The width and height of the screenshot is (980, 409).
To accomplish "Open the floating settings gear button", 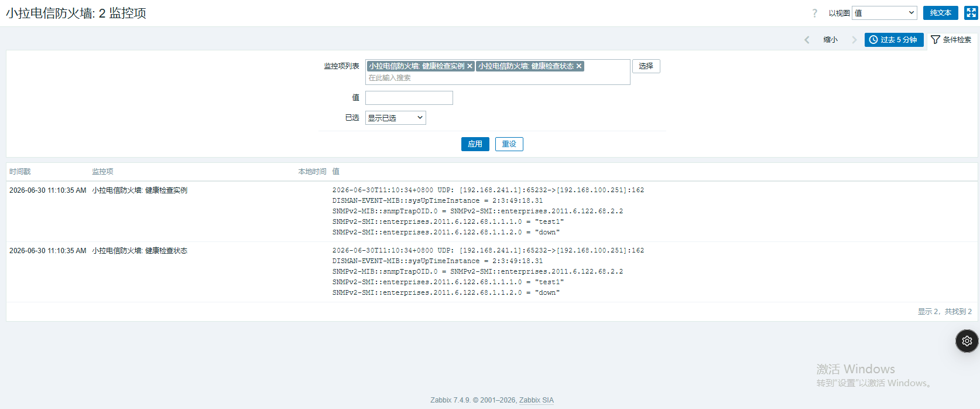I will pyautogui.click(x=967, y=340).
